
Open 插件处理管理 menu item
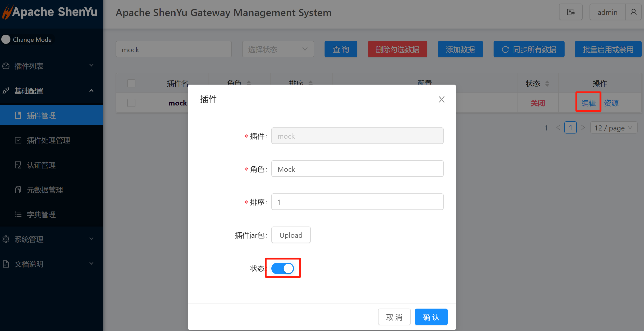pos(51,140)
